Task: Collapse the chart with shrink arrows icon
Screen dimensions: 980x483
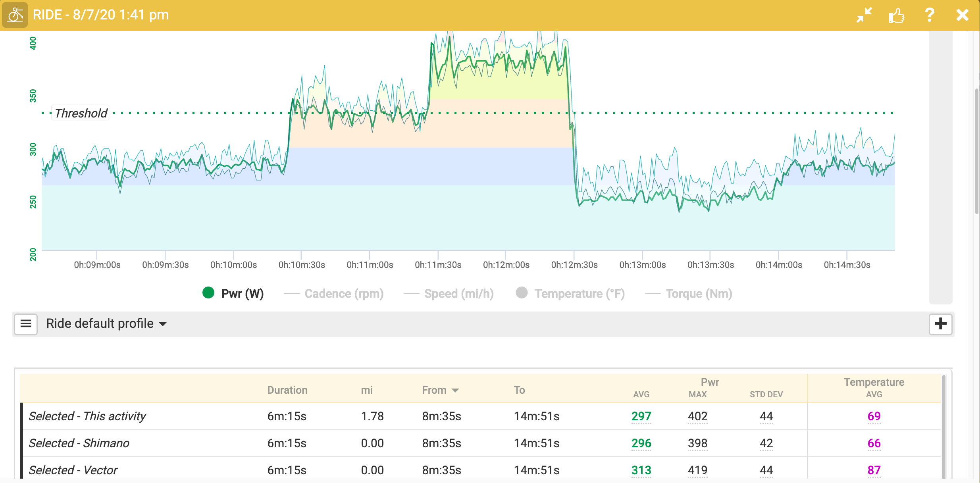Action: coord(864,15)
